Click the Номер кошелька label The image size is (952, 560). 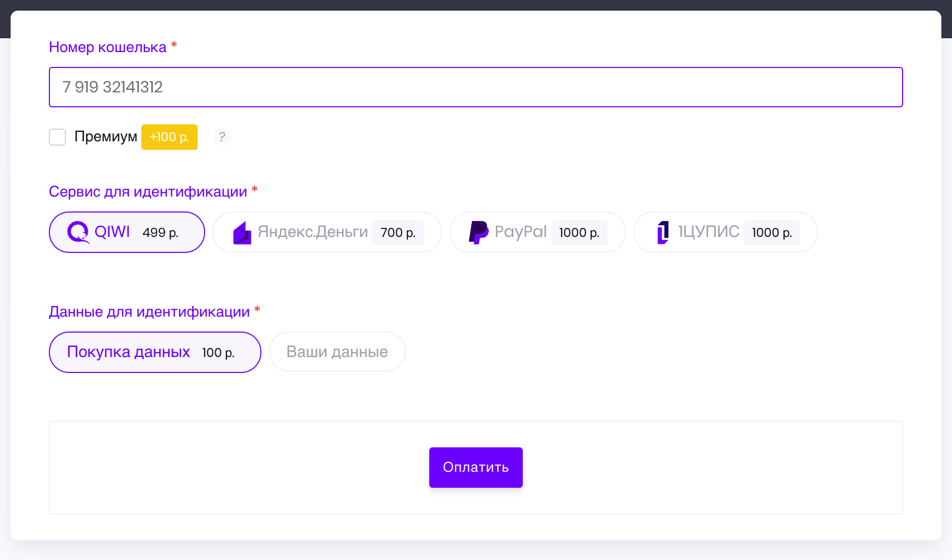point(108,47)
